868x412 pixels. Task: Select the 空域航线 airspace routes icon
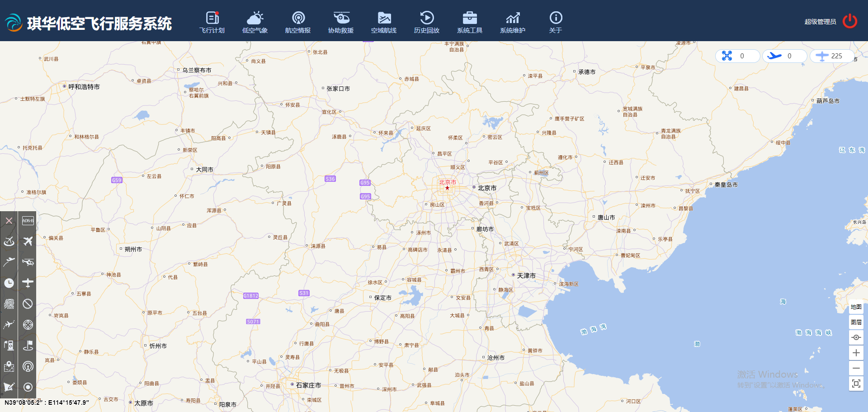pos(384,22)
